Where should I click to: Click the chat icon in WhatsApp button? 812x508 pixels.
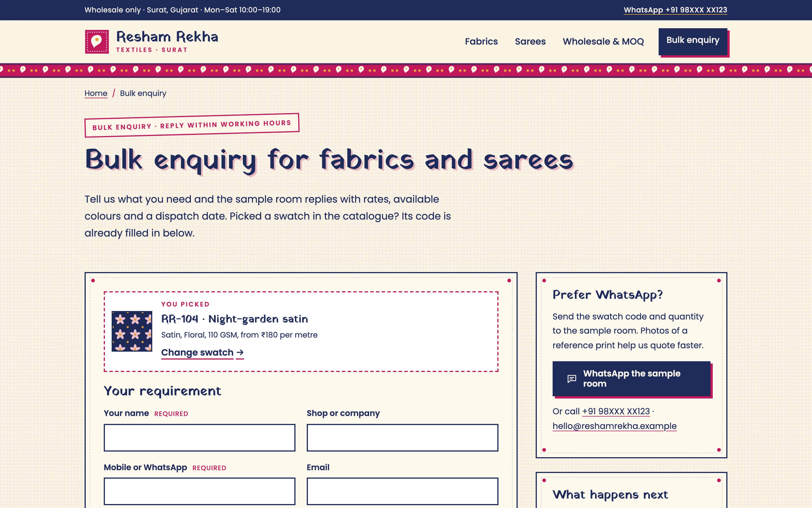point(572,379)
